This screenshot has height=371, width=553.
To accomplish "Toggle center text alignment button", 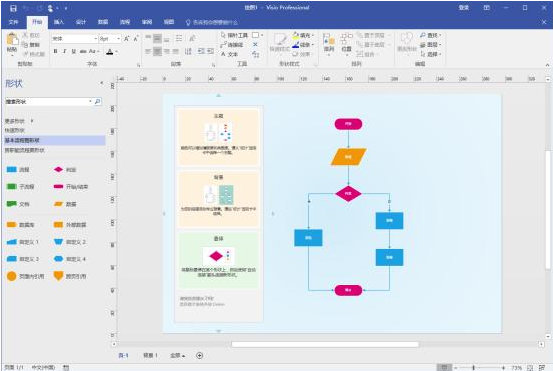I will point(157,51).
